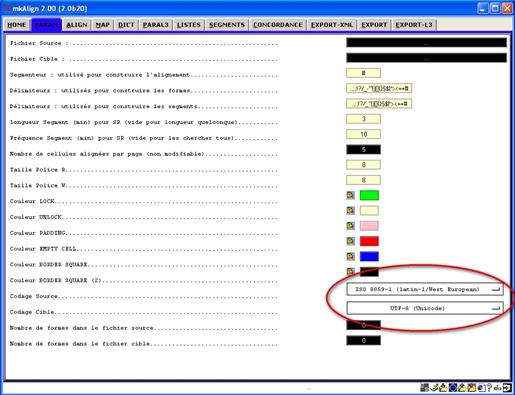Click the blue circle icon in bottom status bar
The height and width of the screenshot is (395, 515).
[453, 388]
